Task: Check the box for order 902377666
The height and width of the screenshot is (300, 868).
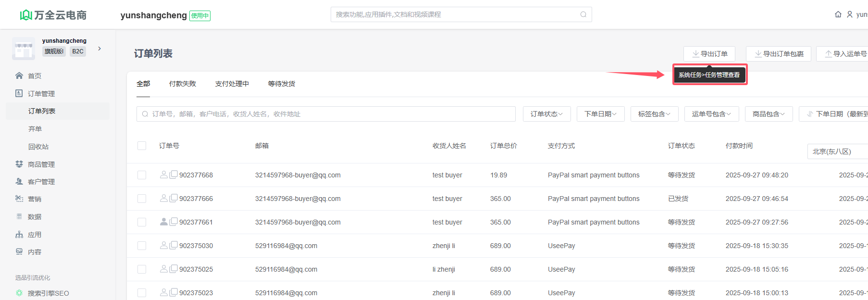Action: coord(142,199)
